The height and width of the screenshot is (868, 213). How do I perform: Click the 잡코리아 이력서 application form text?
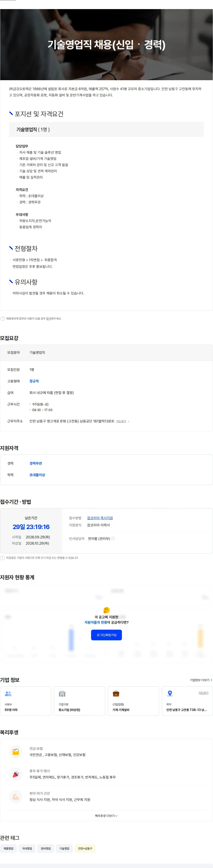[98, 525]
